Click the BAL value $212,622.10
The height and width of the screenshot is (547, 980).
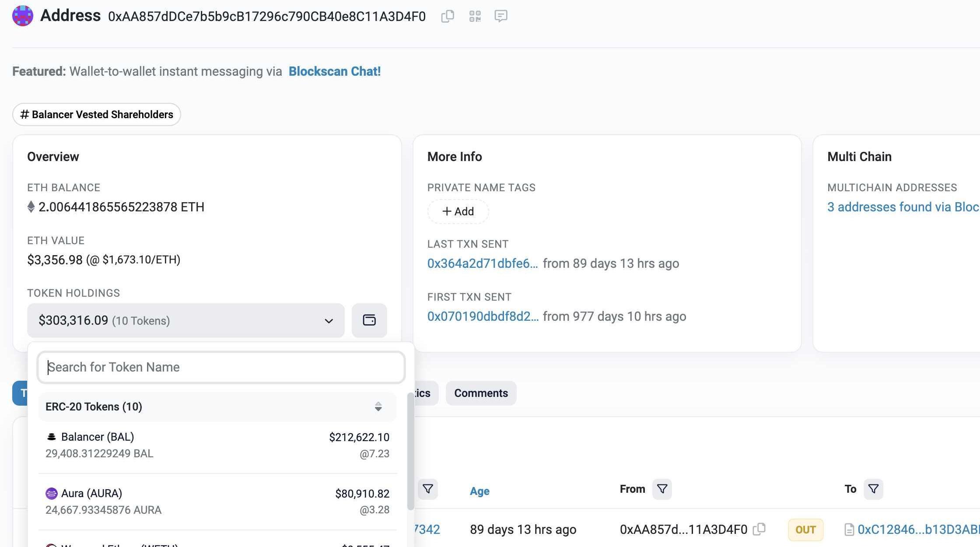click(x=359, y=437)
